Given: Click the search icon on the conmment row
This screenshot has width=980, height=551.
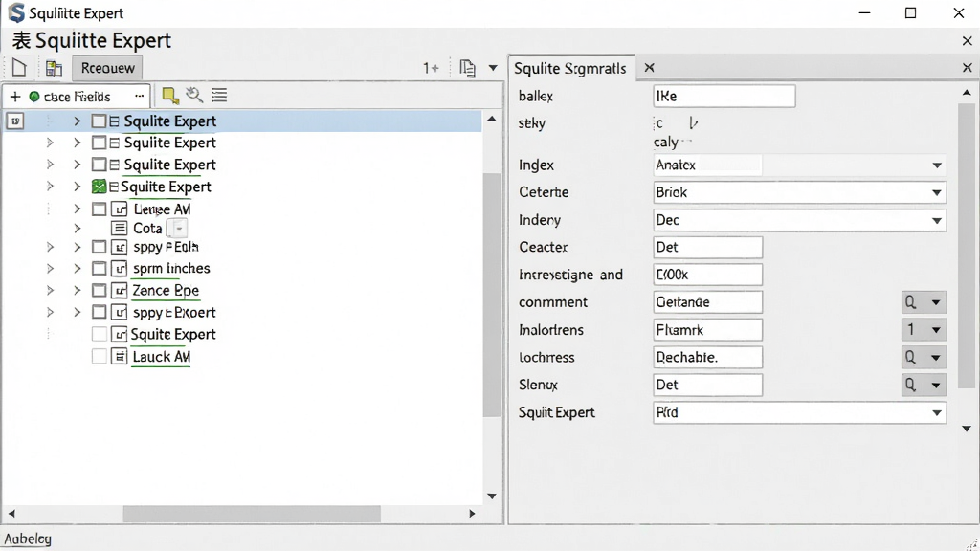Looking at the screenshot, I should (911, 302).
